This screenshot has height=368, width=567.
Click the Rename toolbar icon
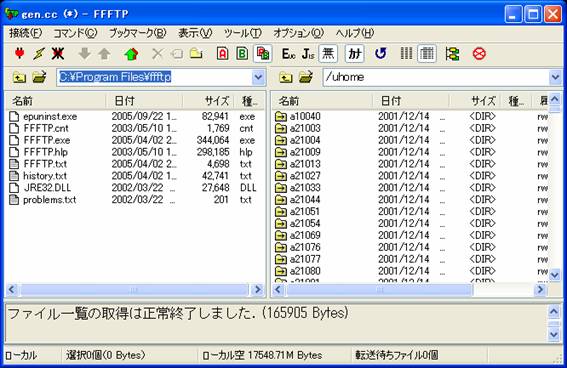(x=177, y=54)
